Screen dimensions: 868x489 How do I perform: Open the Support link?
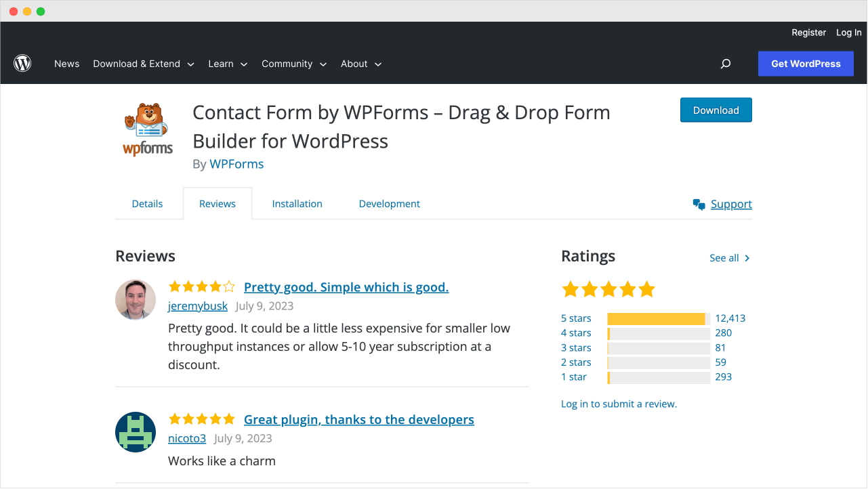731,204
